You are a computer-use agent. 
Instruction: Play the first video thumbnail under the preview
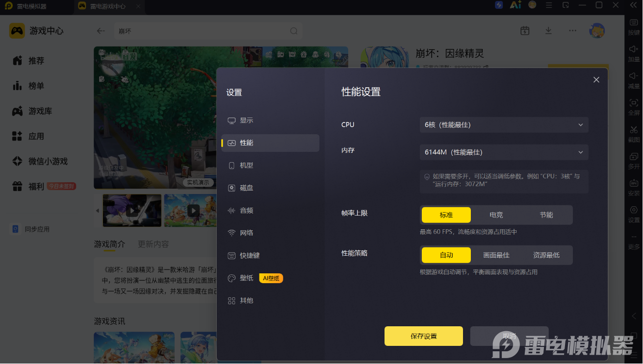coord(132,211)
